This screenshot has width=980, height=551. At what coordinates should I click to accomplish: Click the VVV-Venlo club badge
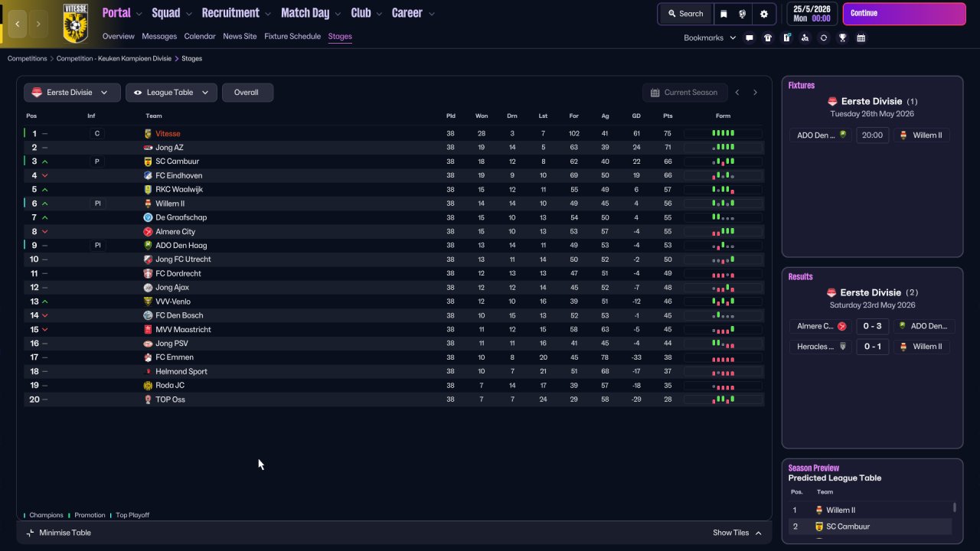click(148, 302)
